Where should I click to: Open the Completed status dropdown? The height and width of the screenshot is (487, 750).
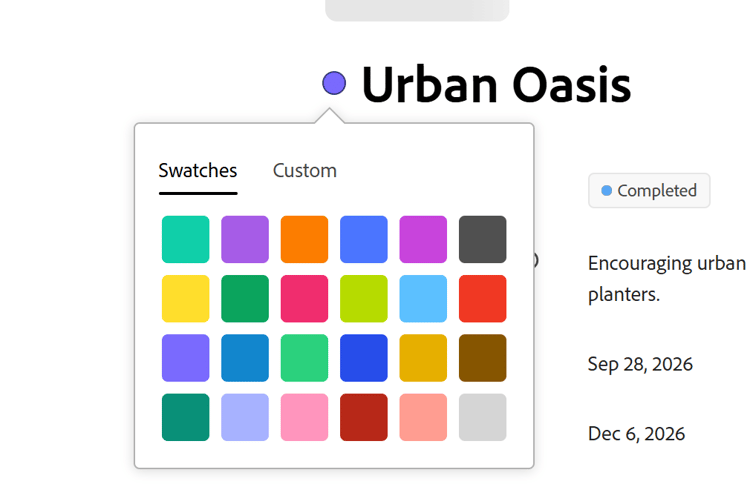click(x=649, y=190)
